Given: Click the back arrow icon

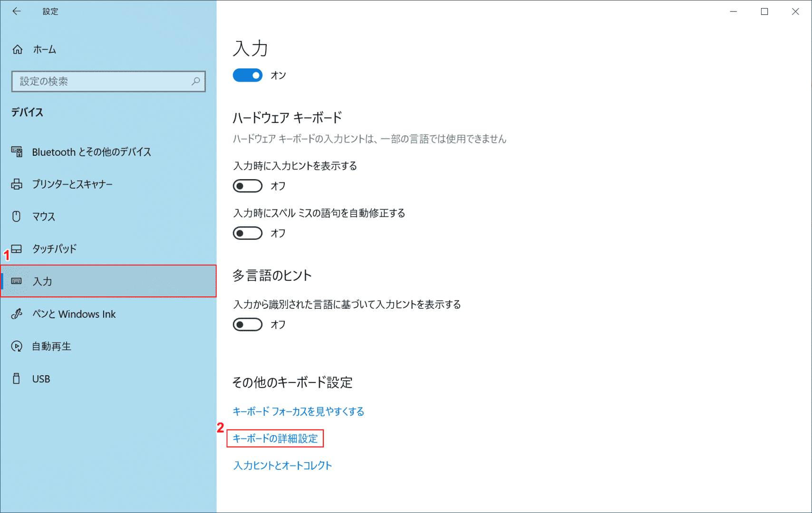Looking at the screenshot, I should coord(17,11).
